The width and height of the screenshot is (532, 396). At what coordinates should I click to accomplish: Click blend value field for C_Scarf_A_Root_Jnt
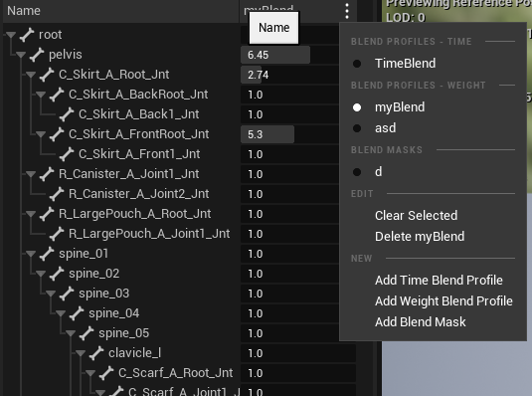[298, 373]
